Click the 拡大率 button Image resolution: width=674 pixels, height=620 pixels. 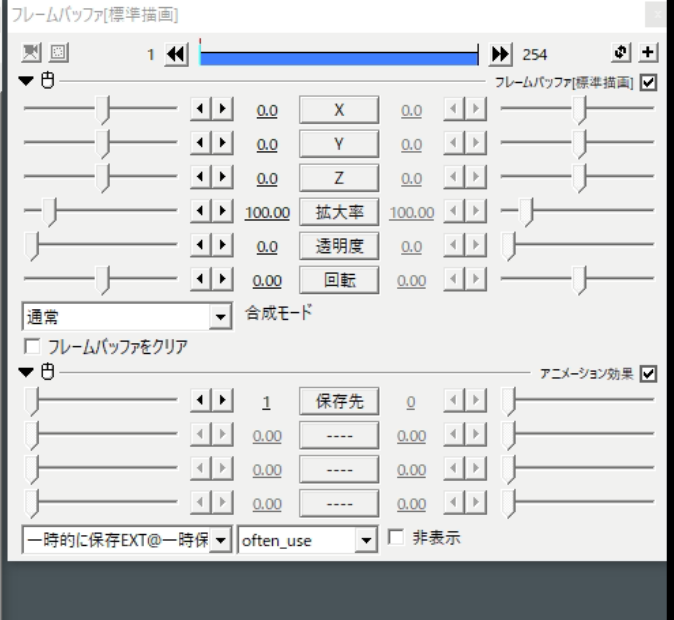click(339, 212)
